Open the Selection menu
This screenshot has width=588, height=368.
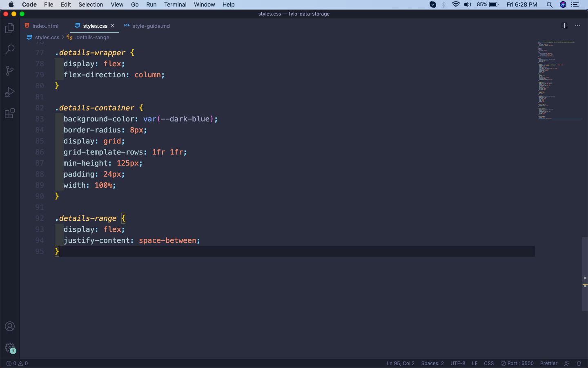pyautogui.click(x=91, y=4)
